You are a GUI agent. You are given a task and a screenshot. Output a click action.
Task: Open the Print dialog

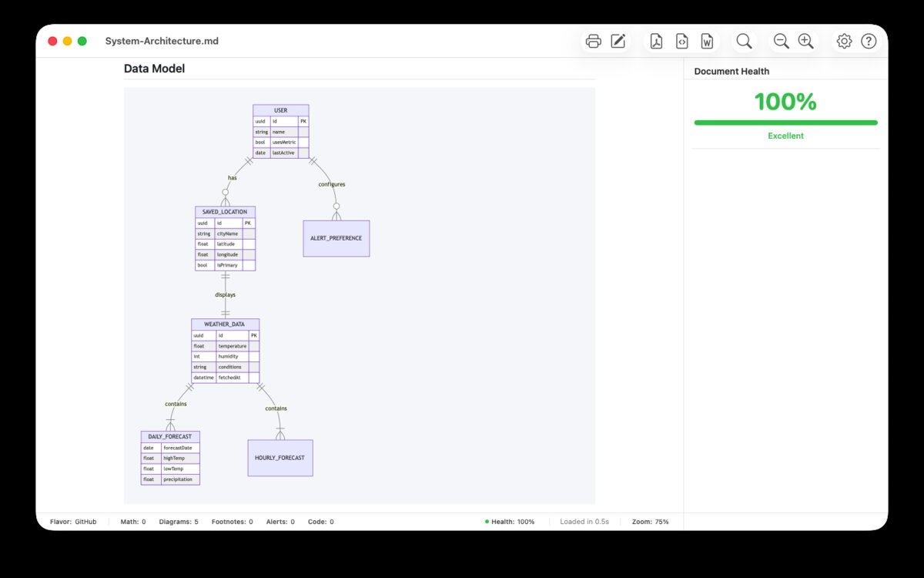pyautogui.click(x=593, y=41)
